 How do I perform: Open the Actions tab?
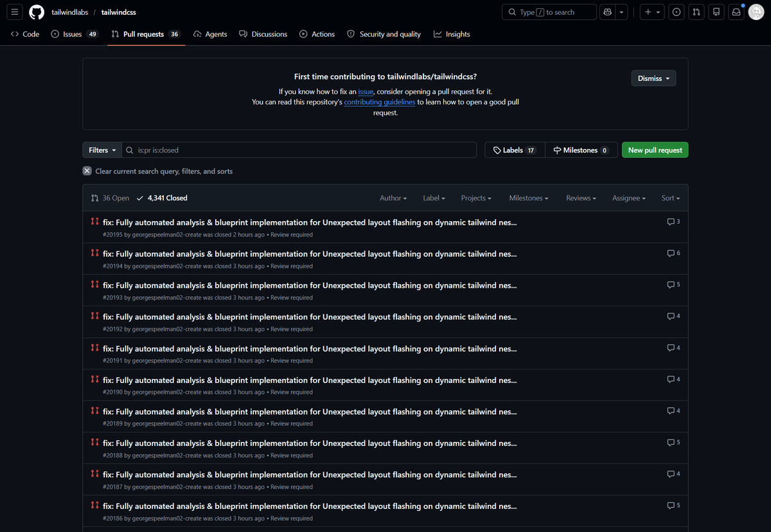tap(317, 34)
